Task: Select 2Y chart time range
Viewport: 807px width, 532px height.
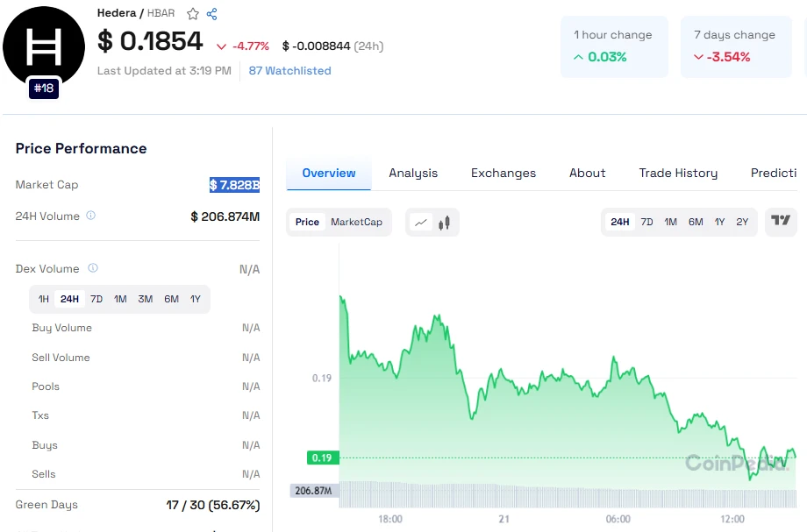Action: click(742, 222)
